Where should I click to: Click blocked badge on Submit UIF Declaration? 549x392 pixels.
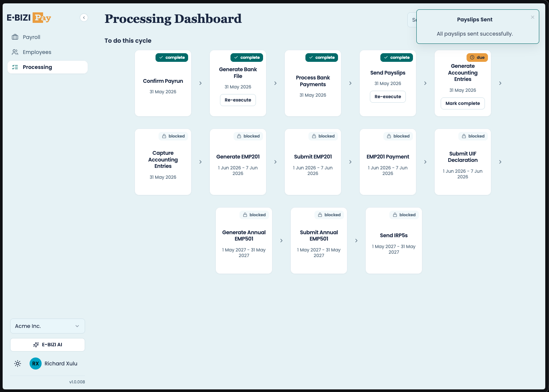pyautogui.click(x=473, y=136)
